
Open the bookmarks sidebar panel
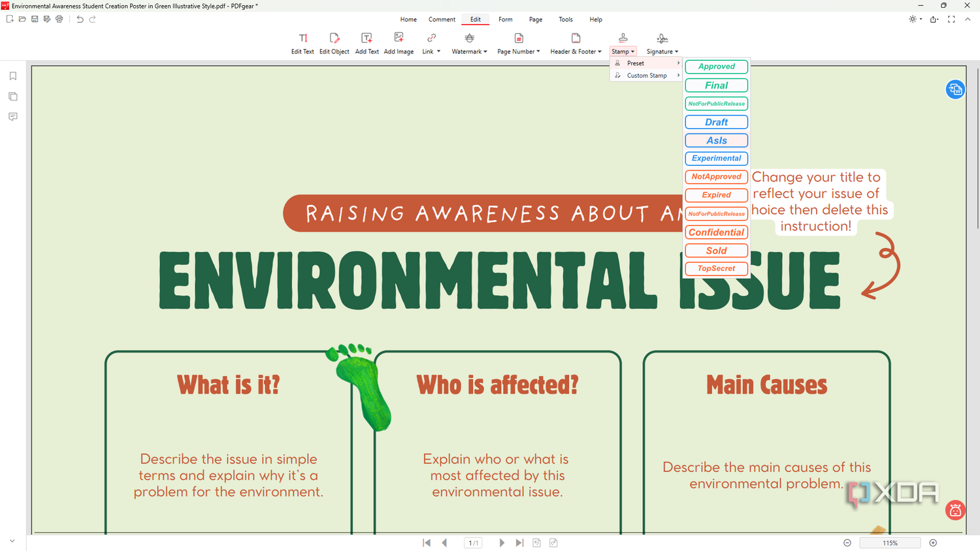pyautogui.click(x=13, y=76)
